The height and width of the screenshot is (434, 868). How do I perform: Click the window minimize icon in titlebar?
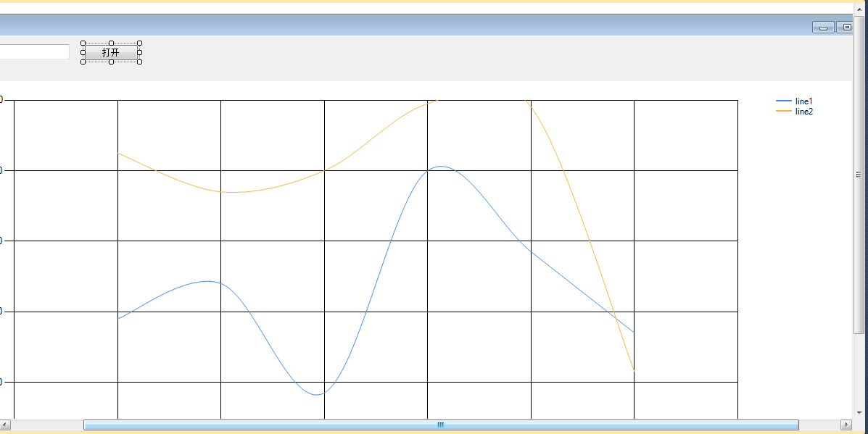tap(822, 28)
